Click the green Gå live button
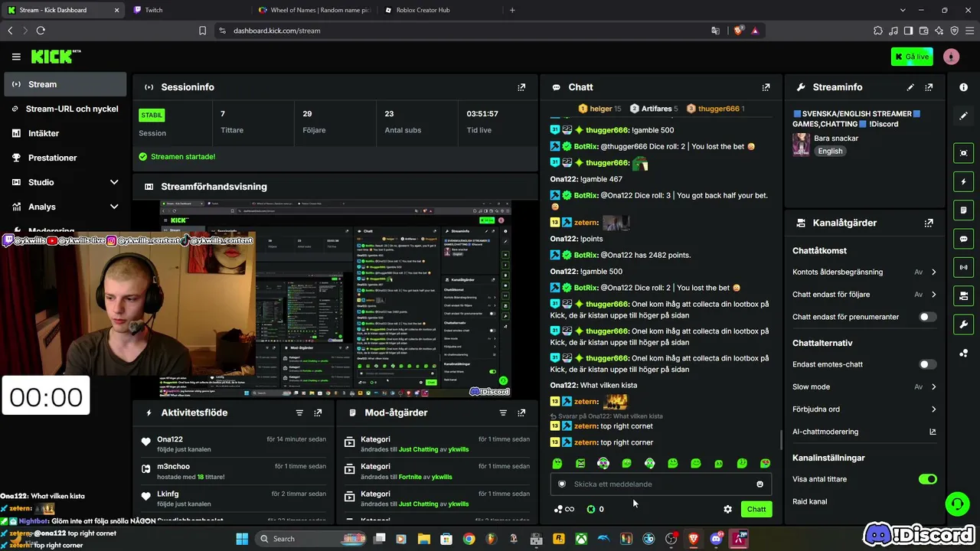Screen dimensions: 980x551 tap(912, 57)
